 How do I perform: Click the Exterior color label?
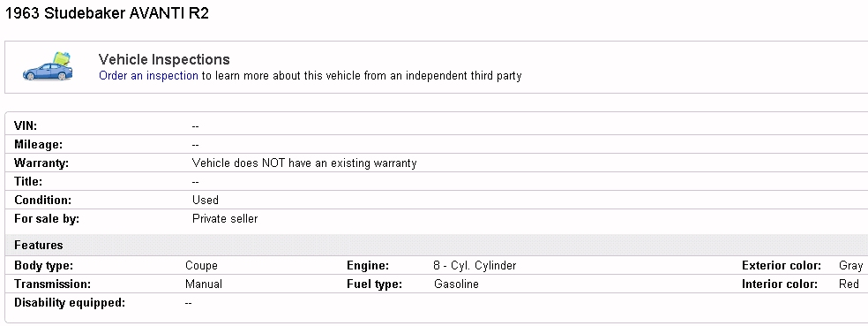click(781, 266)
